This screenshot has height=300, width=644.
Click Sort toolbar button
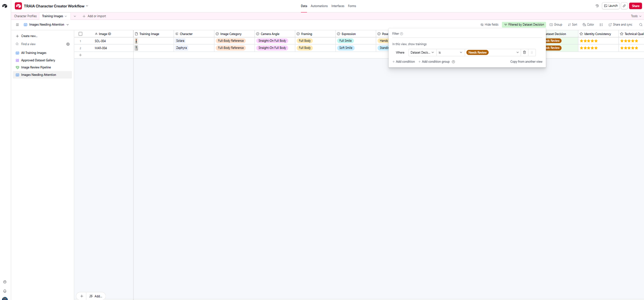[x=572, y=25]
